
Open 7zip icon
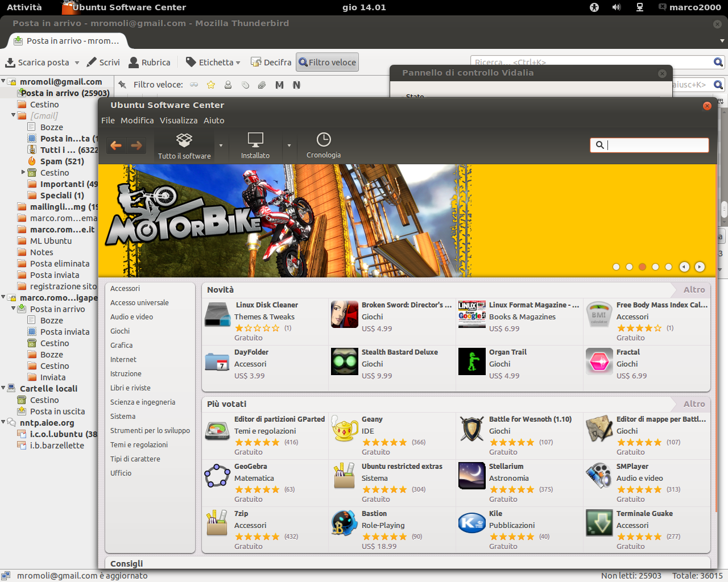(217, 523)
